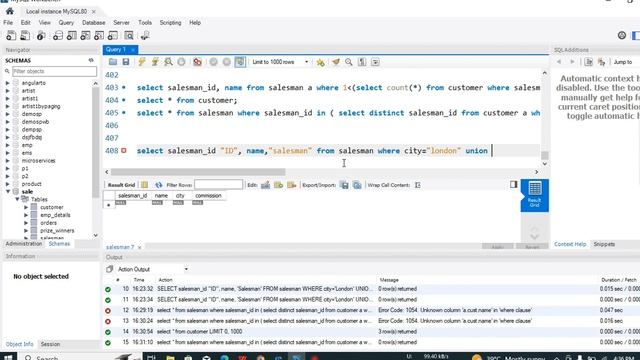Screen dimensions: 640x360
Task: Create a new SQL tab icon
Action: tap(11, 36)
